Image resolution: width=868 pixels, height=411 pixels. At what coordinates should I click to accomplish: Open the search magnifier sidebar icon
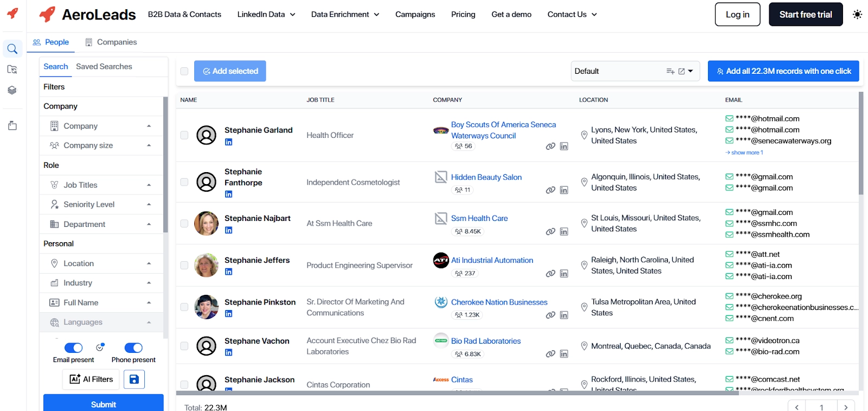tap(12, 49)
